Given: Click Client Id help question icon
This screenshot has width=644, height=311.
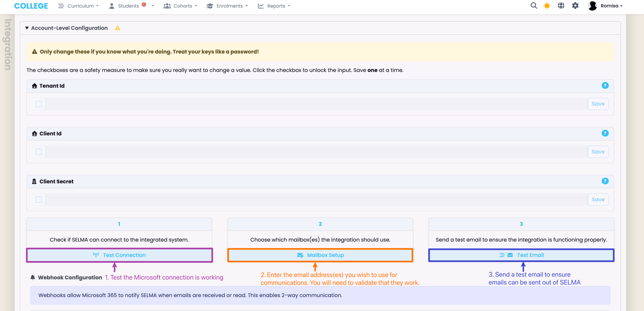Looking at the screenshot, I should coord(605,133).
